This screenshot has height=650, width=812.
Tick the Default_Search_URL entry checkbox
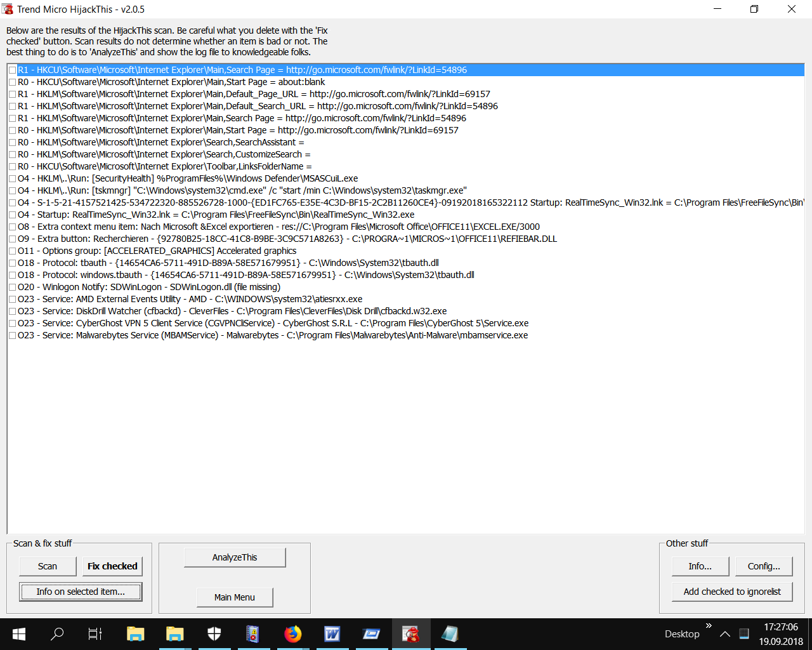(x=12, y=106)
